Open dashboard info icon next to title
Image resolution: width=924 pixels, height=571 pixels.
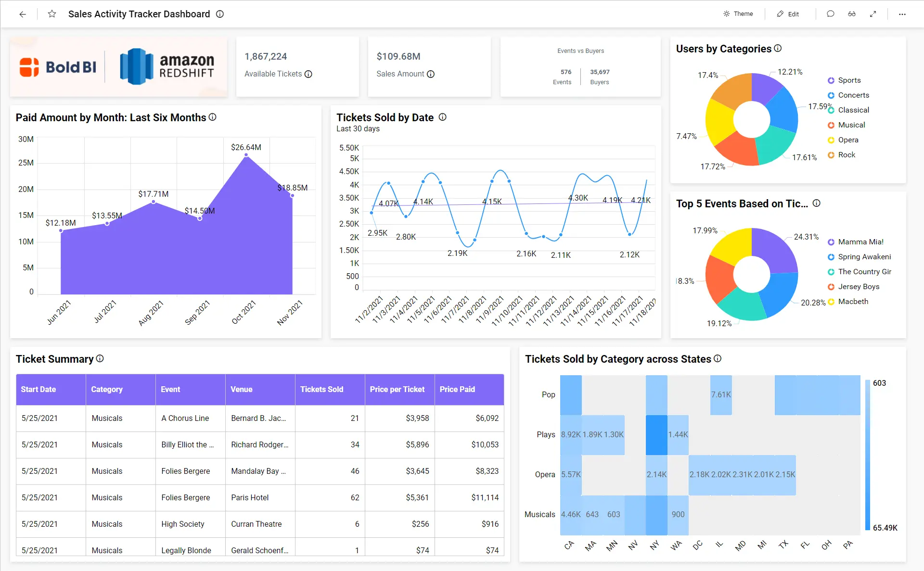(x=220, y=14)
